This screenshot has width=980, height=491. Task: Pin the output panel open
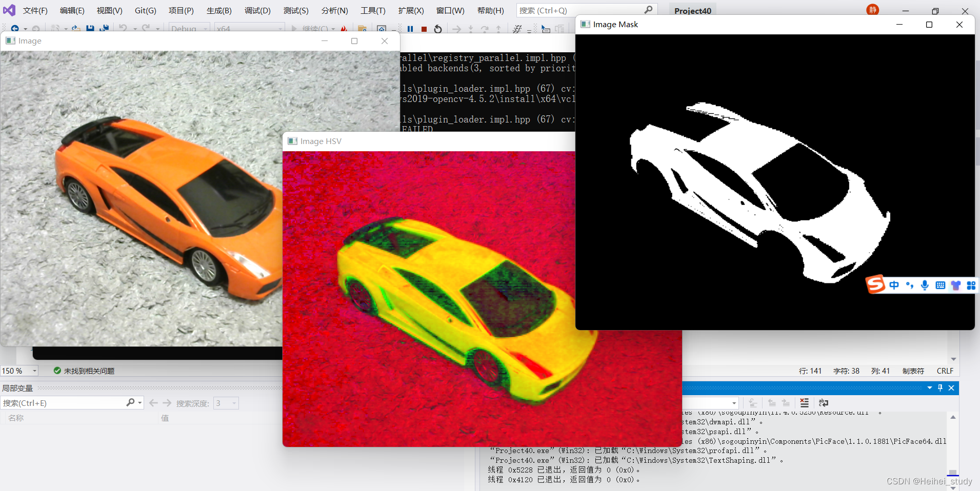[940, 388]
